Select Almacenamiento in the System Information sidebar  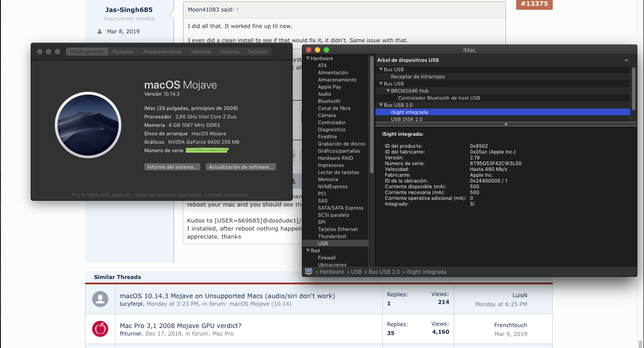337,80
